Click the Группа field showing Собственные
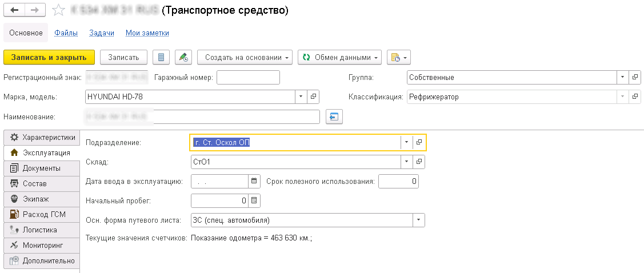Screen dimensions: 644x273 pos(512,77)
